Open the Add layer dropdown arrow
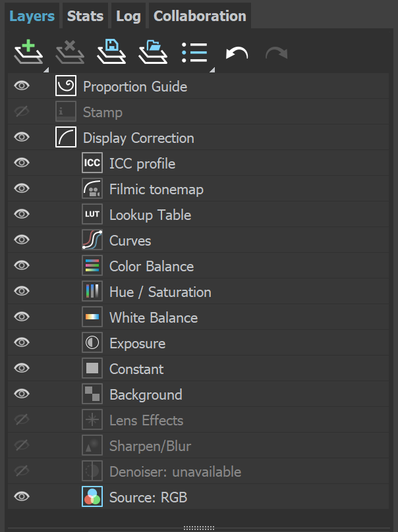Viewport: 398px width, 532px height. click(x=47, y=70)
